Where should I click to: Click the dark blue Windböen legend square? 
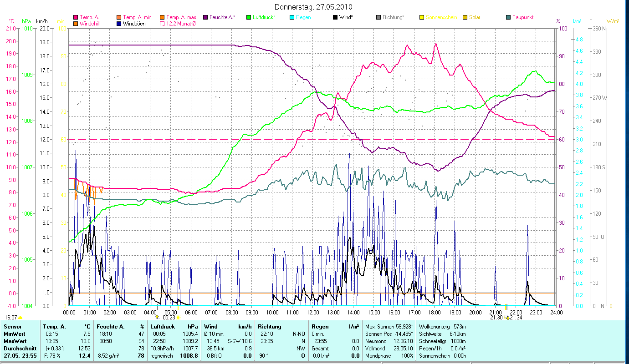[x=118, y=24]
